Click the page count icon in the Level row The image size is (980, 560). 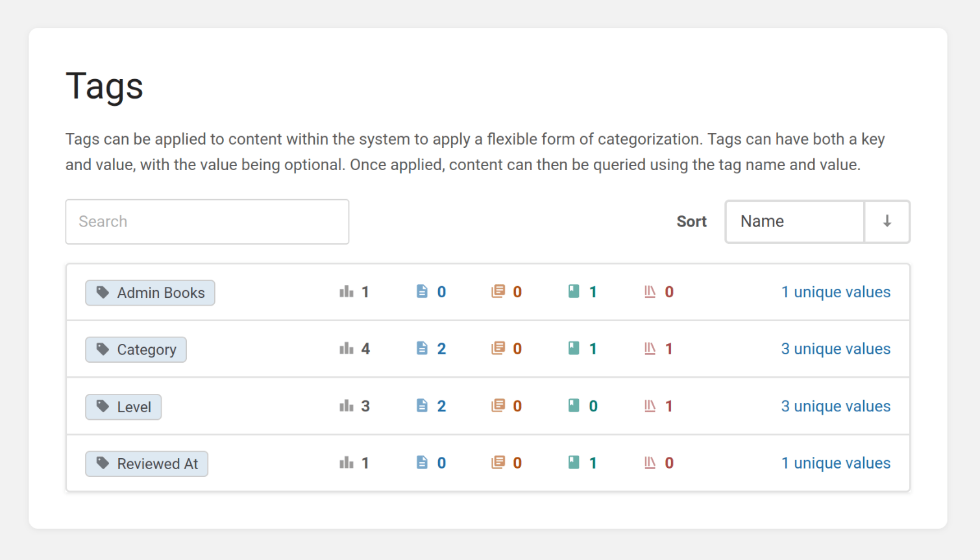pos(422,406)
